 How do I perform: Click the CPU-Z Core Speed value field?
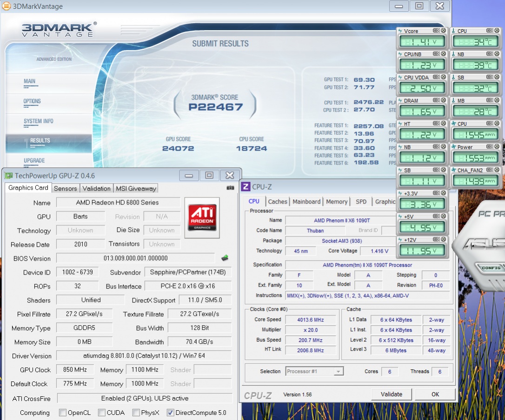pos(311,320)
